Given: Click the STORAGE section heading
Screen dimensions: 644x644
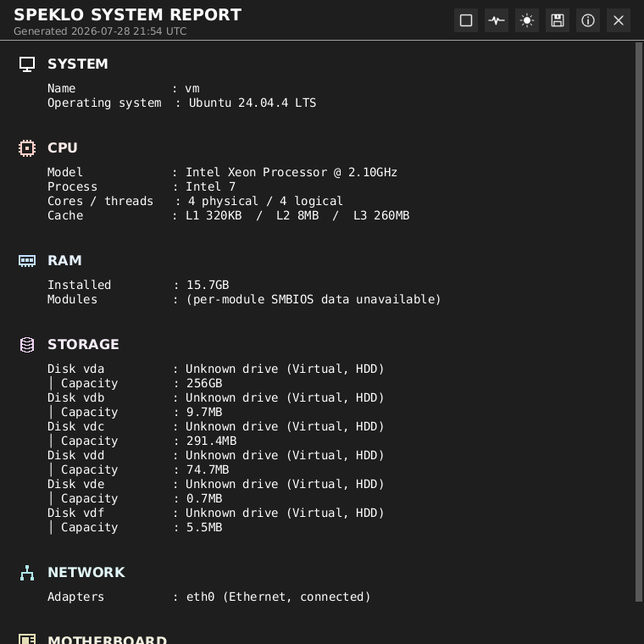Looking at the screenshot, I should coord(83,344).
